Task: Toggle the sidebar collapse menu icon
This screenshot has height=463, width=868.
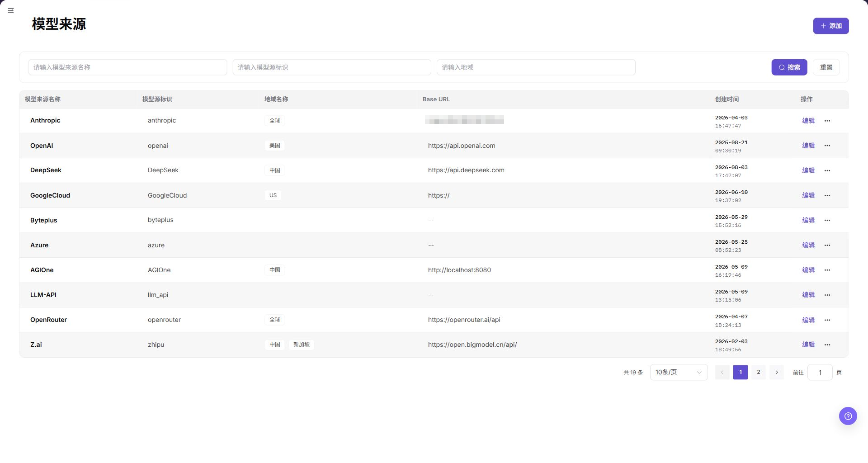Action: point(11,10)
